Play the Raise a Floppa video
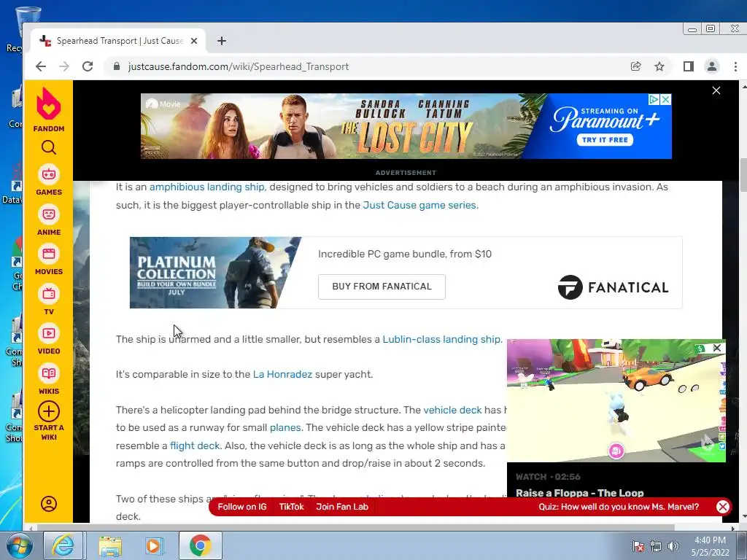 coord(616,400)
